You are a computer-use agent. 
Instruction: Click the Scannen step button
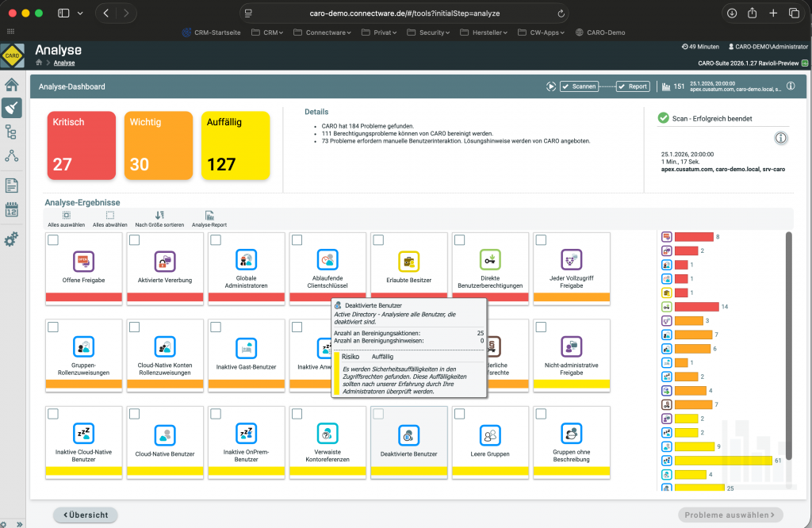579,86
